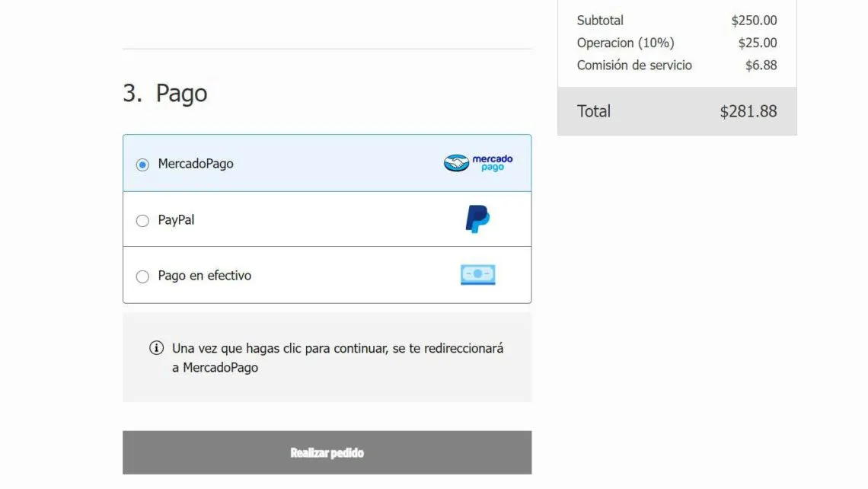Click the service commission amount $6.88
This screenshot has height=489, width=868.
click(761, 66)
